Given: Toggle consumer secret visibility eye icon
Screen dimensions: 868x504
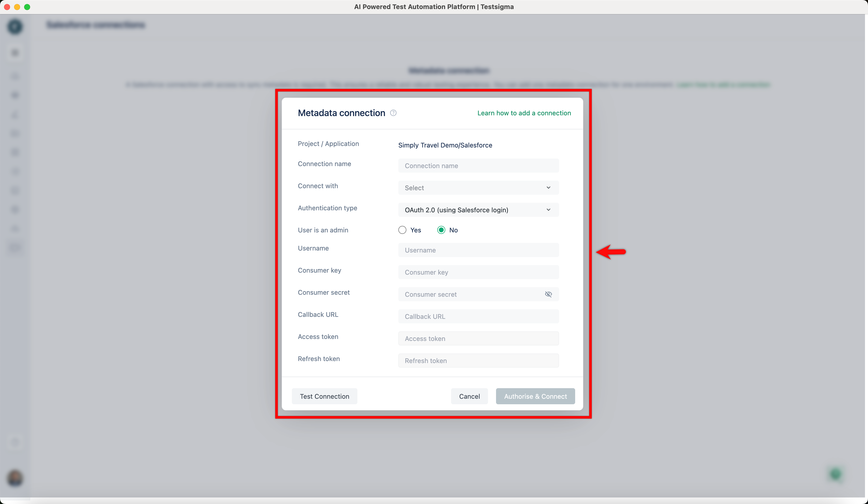Looking at the screenshot, I should point(548,294).
